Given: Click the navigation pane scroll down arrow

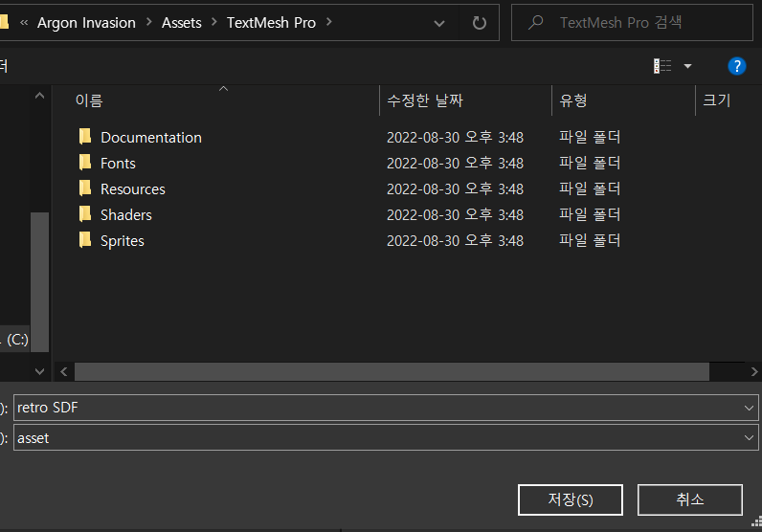Looking at the screenshot, I should [x=40, y=371].
